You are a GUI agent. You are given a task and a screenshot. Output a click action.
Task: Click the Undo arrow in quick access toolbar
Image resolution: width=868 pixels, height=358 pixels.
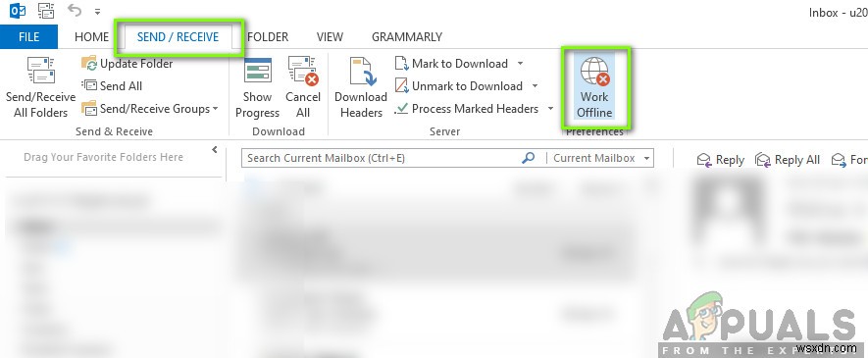point(75,10)
